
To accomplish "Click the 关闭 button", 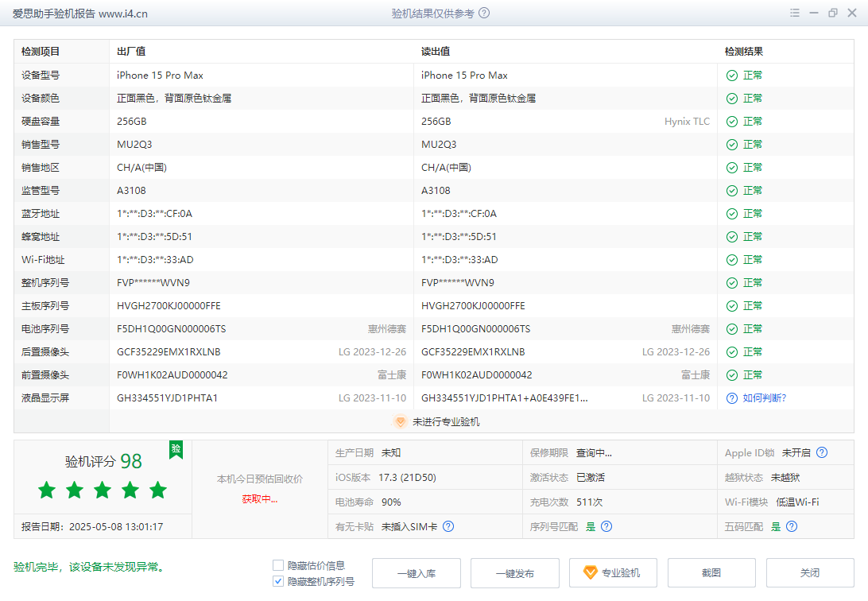I will tap(810, 573).
